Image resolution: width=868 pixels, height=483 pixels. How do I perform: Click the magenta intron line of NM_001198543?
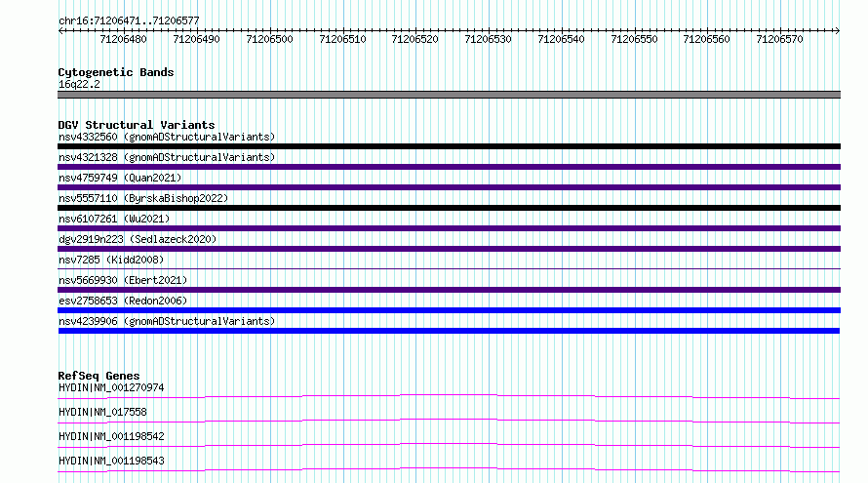click(449, 469)
